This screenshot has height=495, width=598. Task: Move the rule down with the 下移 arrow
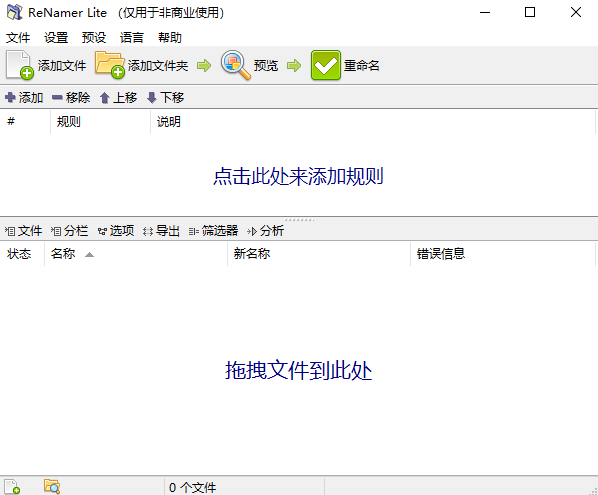tap(151, 98)
